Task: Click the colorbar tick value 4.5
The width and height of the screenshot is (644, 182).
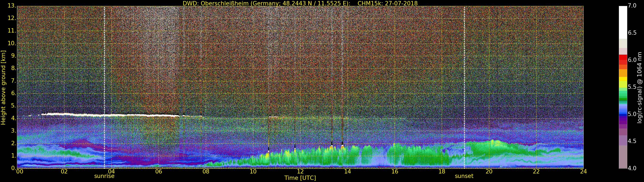Action: coord(632,141)
